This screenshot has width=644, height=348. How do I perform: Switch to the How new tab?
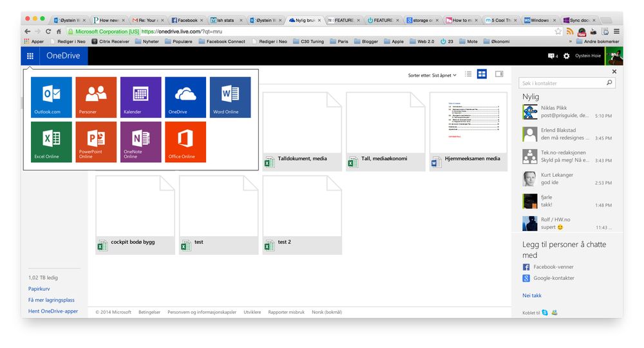tap(109, 20)
